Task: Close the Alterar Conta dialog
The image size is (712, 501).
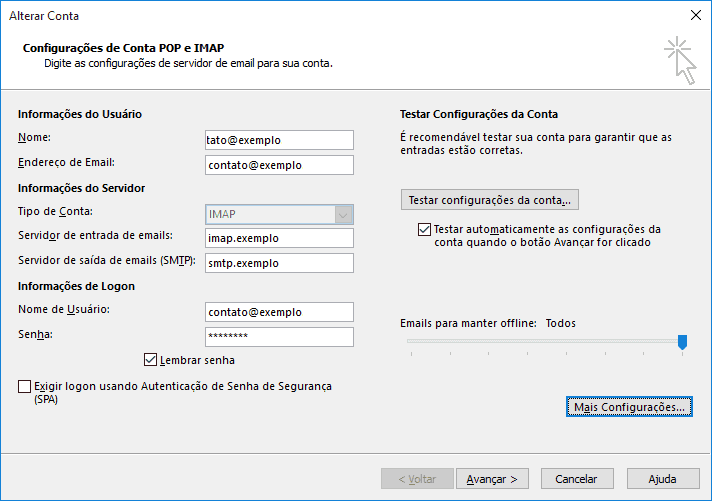Action: pyautogui.click(x=695, y=15)
